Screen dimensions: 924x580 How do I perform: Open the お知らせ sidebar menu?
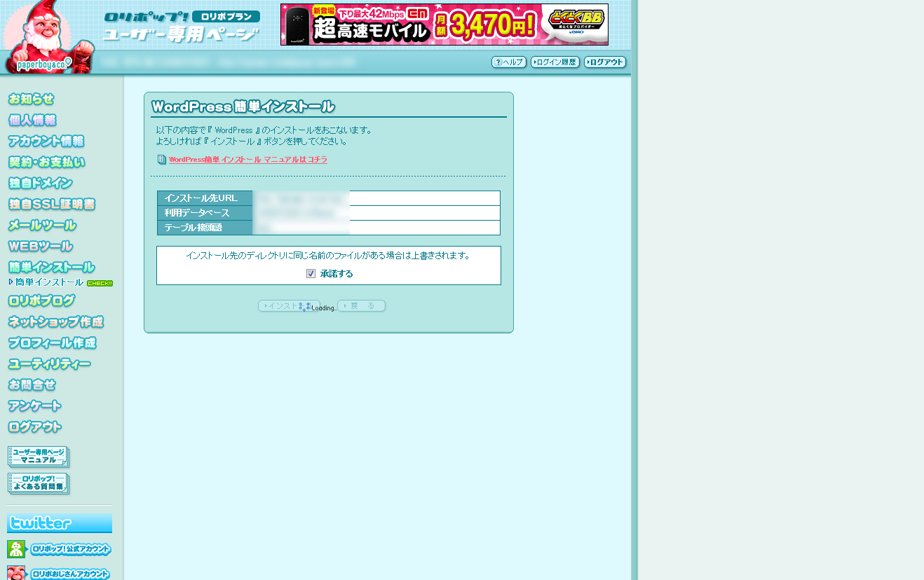[31, 99]
